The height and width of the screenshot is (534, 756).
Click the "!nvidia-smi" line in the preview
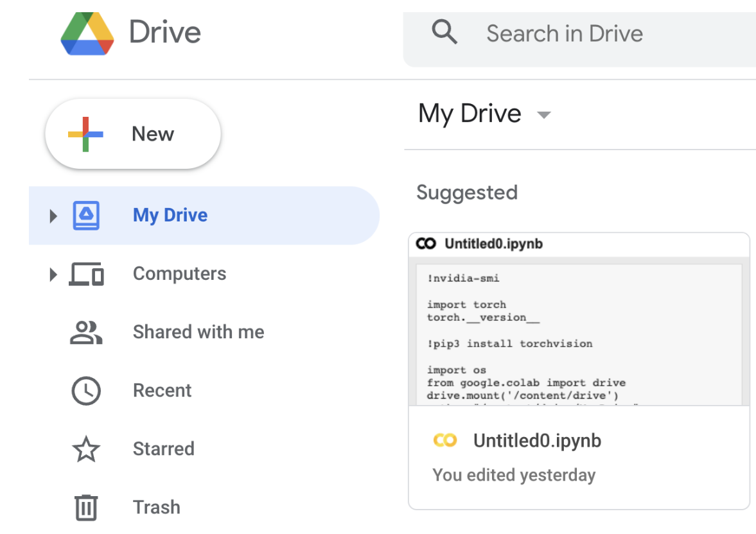tap(463, 278)
